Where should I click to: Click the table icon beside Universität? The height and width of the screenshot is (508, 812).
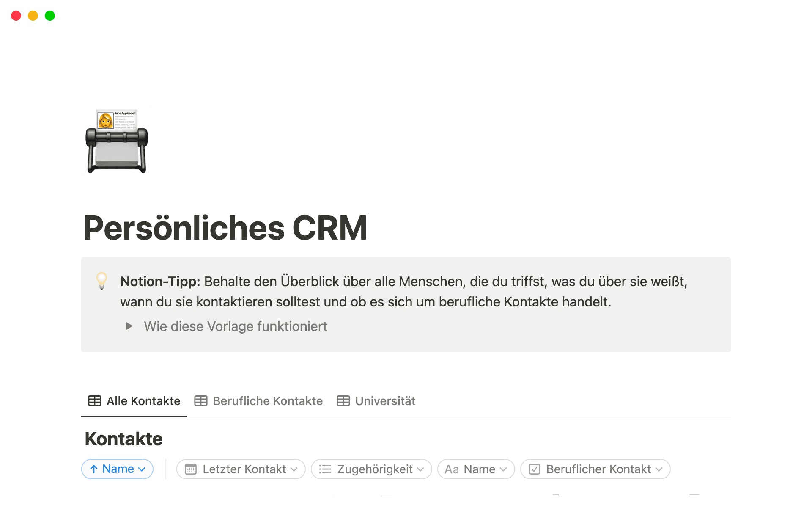[x=343, y=400]
